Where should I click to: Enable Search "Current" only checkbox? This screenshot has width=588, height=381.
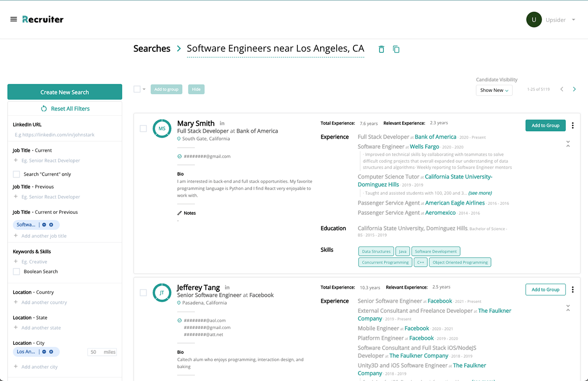coord(17,174)
